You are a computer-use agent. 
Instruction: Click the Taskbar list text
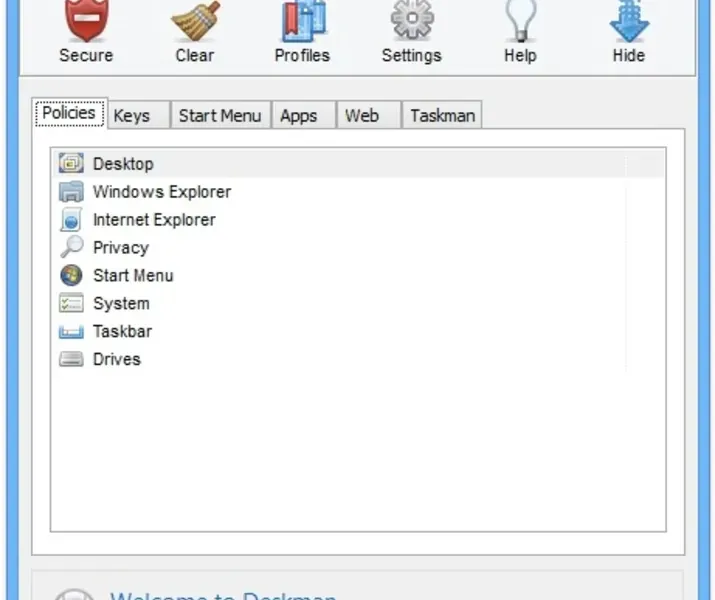[122, 331]
